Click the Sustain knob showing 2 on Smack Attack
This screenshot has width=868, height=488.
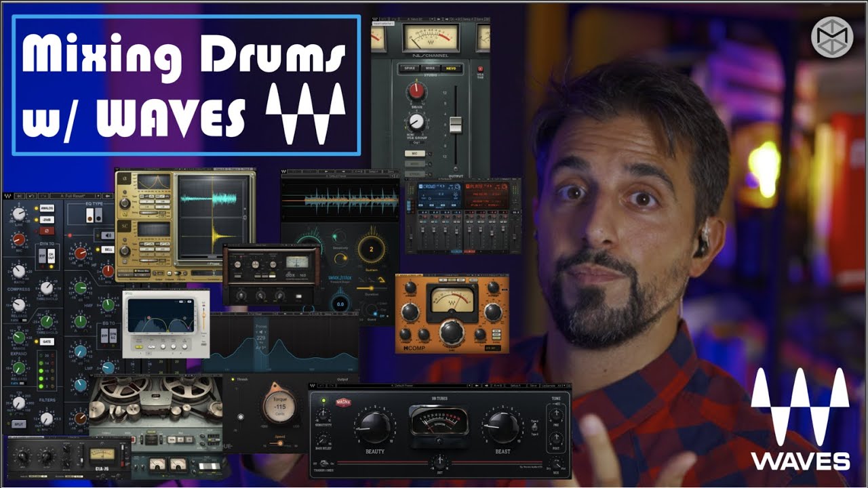point(371,249)
